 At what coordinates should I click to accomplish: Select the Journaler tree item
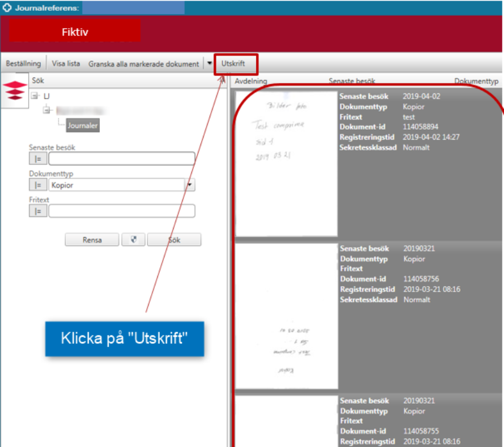pos(82,125)
